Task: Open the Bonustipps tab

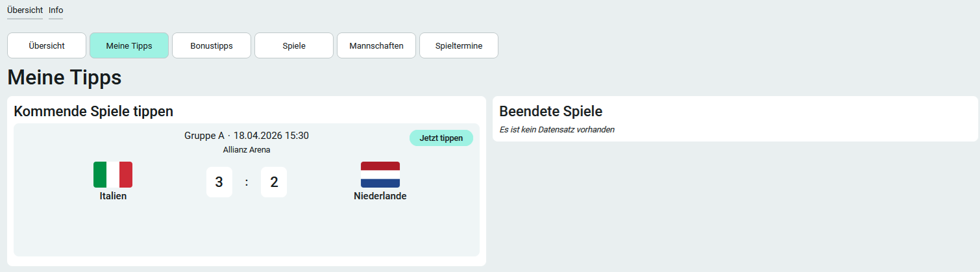Action: pos(212,45)
